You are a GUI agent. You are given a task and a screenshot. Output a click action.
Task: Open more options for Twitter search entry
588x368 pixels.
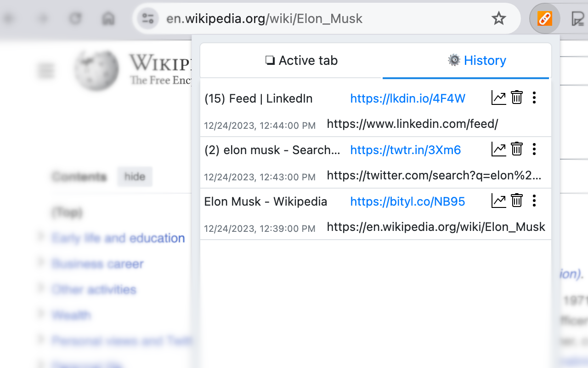534,149
